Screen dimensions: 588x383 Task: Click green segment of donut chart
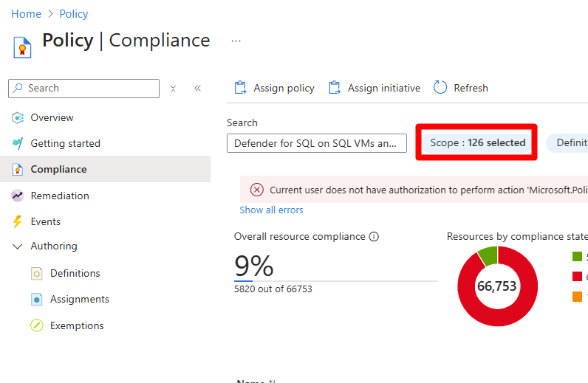click(x=488, y=255)
